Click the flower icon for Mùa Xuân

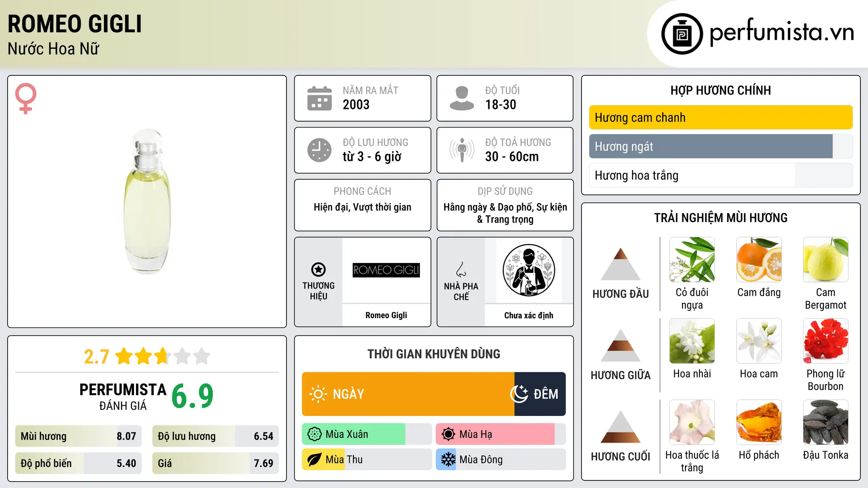tap(314, 434)
